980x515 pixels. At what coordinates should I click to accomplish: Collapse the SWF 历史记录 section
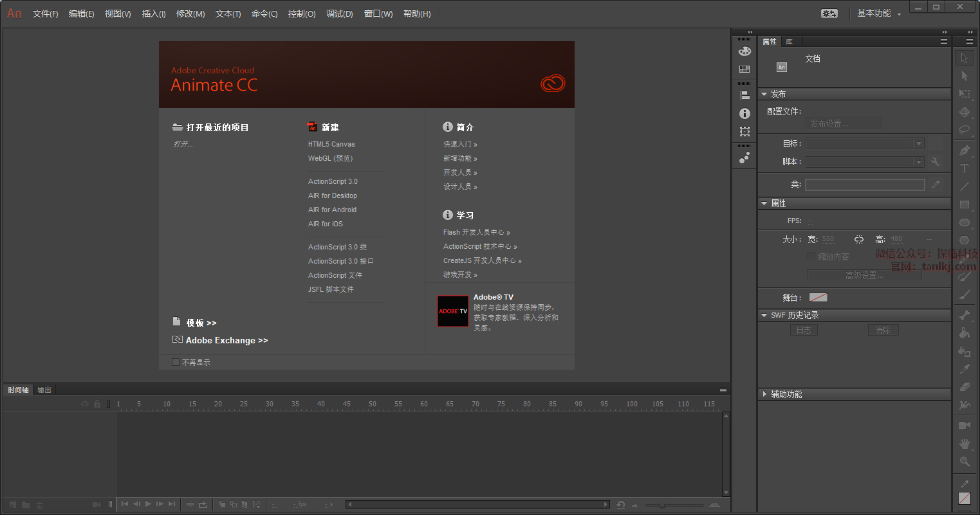(x=764, y=315)
